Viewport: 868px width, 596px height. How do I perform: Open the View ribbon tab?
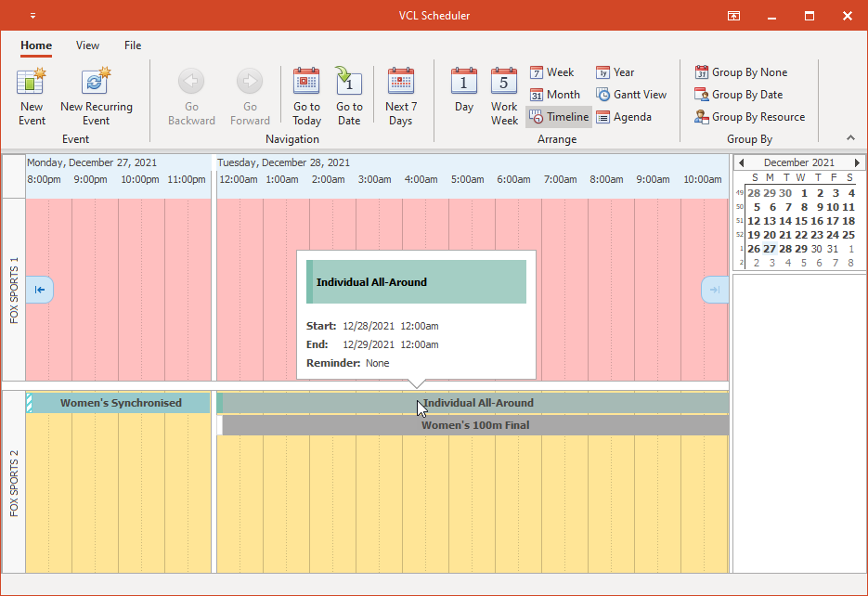point(87,45)
